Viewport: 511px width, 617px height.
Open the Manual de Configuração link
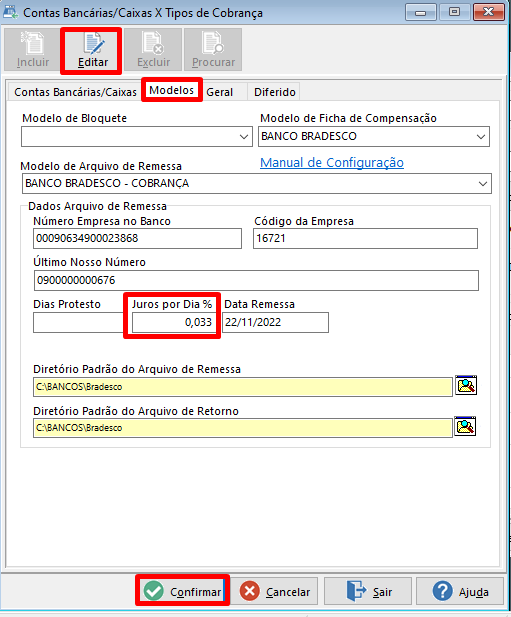coord(332,162)
